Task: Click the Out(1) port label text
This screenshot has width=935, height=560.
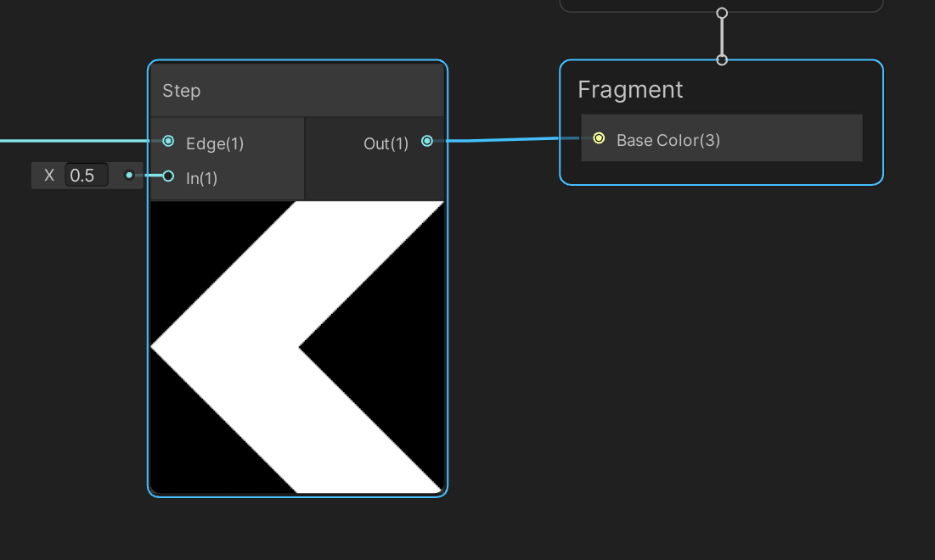Action: coord(386,143)
